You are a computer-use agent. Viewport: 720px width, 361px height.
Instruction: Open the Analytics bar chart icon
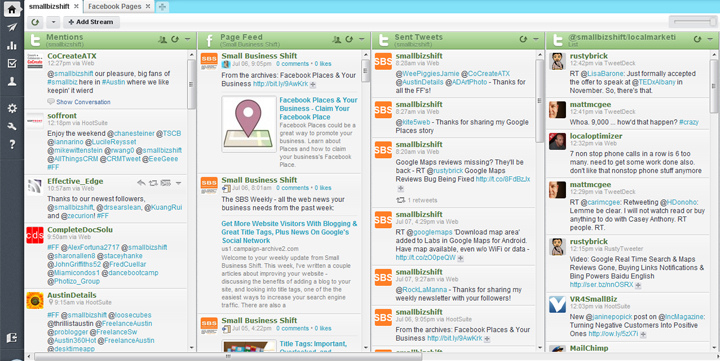(x=12, y=45)
